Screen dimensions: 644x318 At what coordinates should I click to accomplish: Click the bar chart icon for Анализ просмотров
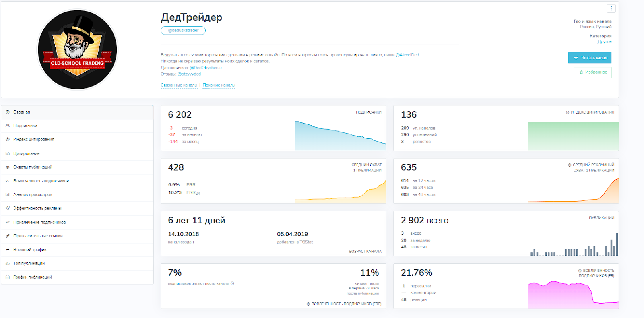tap(8, 194)
